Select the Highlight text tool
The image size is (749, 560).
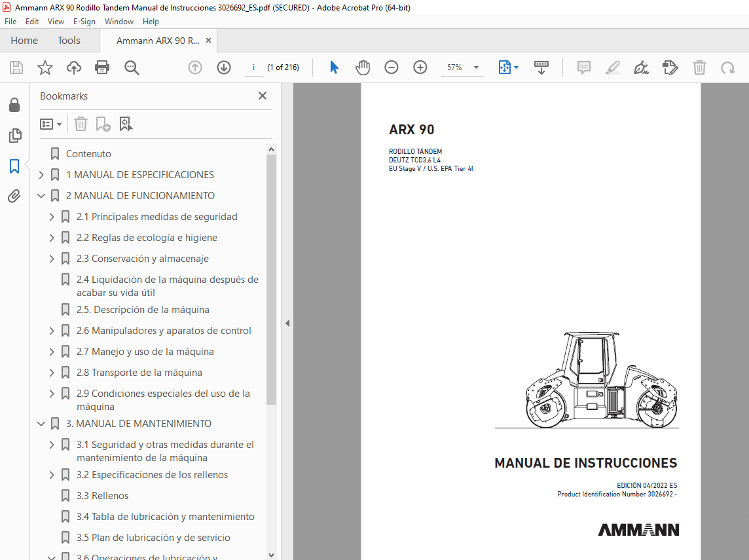pos(612,67)
